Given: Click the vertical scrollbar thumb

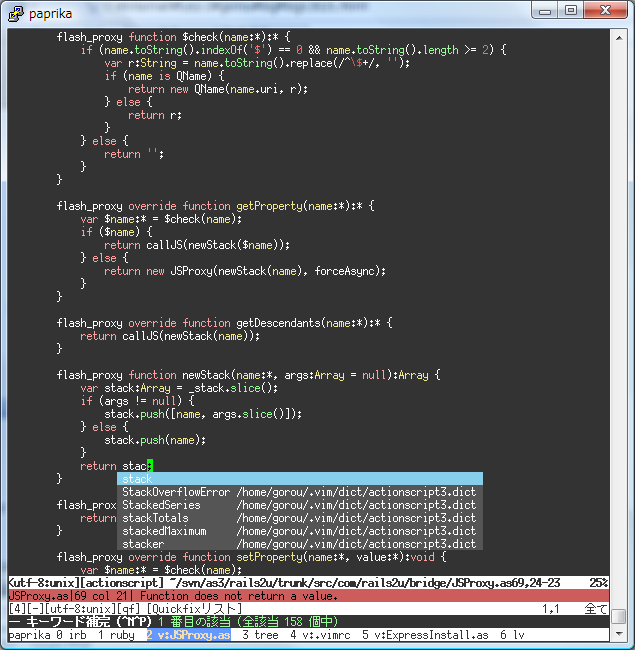Looking at the screenshot, I should 619,616.
